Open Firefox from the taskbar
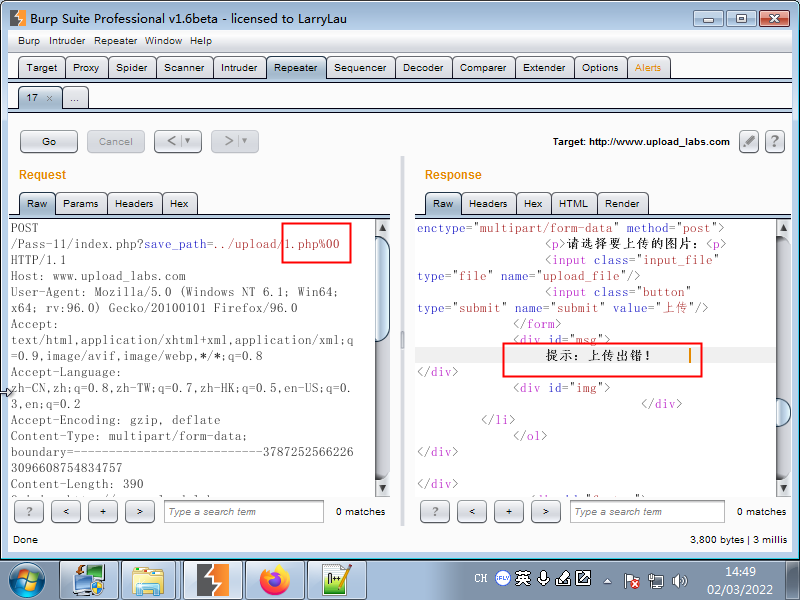The image size is (800, 600). pos(275,580)
